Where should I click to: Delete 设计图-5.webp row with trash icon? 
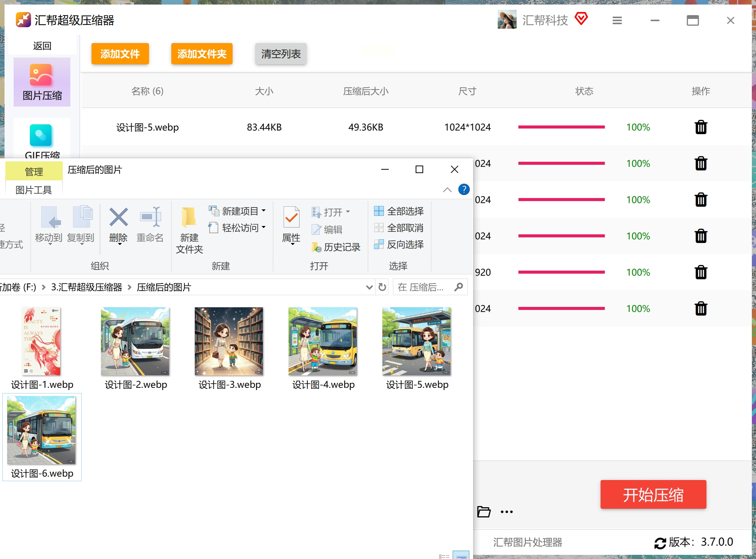pyautogui.click(x=700, y=127)
